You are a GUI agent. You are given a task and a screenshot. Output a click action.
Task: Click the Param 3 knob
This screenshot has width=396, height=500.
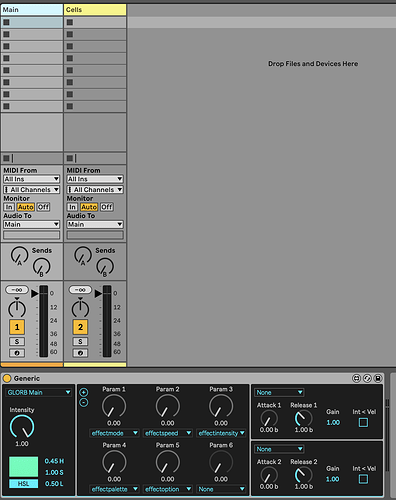pyautogui.click(x=221, y=406)
